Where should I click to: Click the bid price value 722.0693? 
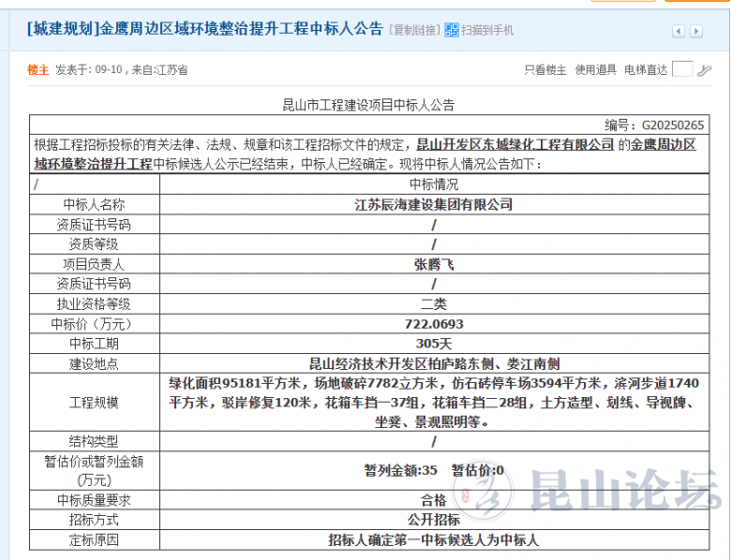coord(433,324)
